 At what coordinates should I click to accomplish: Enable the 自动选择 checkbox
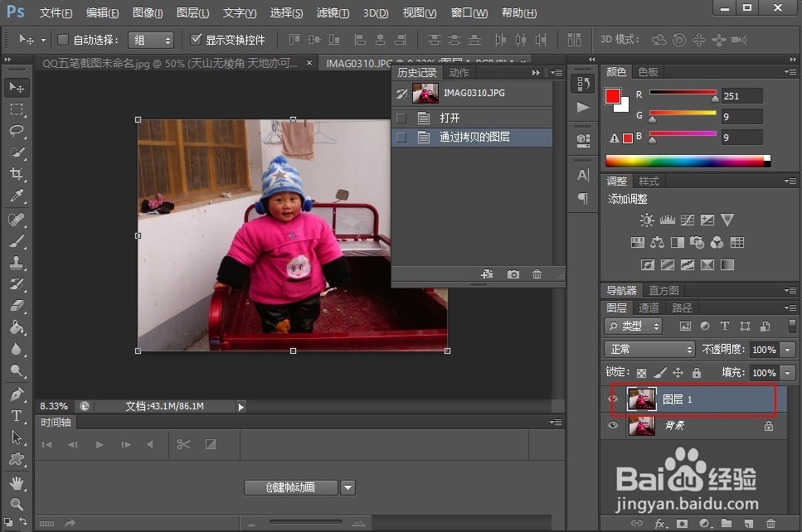[x=62, y=39]
